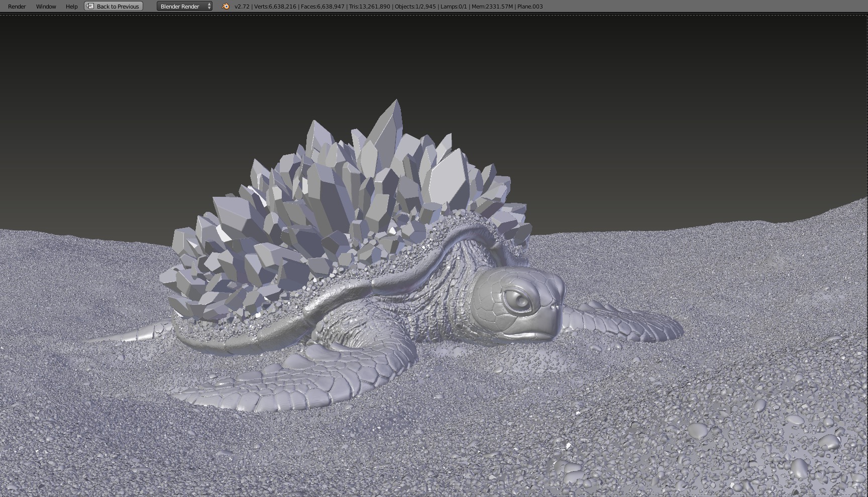Click the arrow icon inside Back to Previous
Screen dimensions: 868x497
click(90, 7)
